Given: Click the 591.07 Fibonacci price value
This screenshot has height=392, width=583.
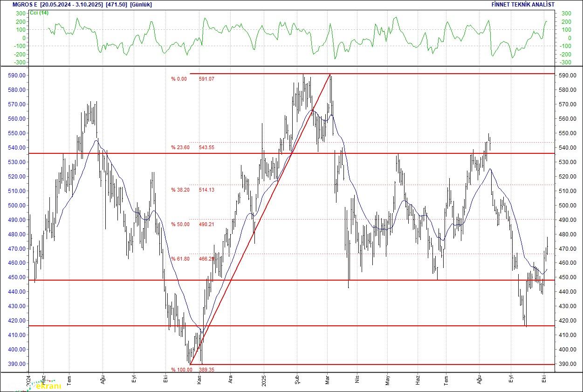Looking at the screenshot, I should click(x=206, y=79).
